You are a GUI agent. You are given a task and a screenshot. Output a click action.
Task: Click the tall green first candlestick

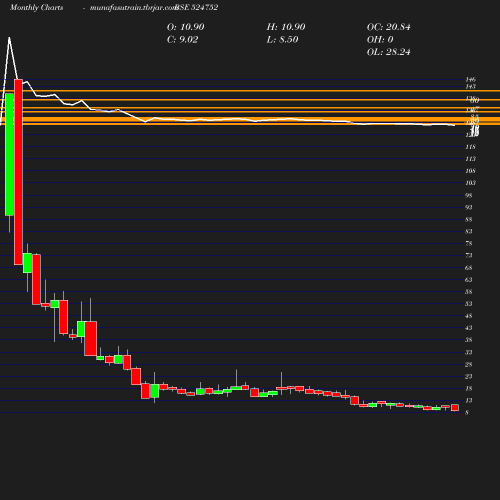9,154
